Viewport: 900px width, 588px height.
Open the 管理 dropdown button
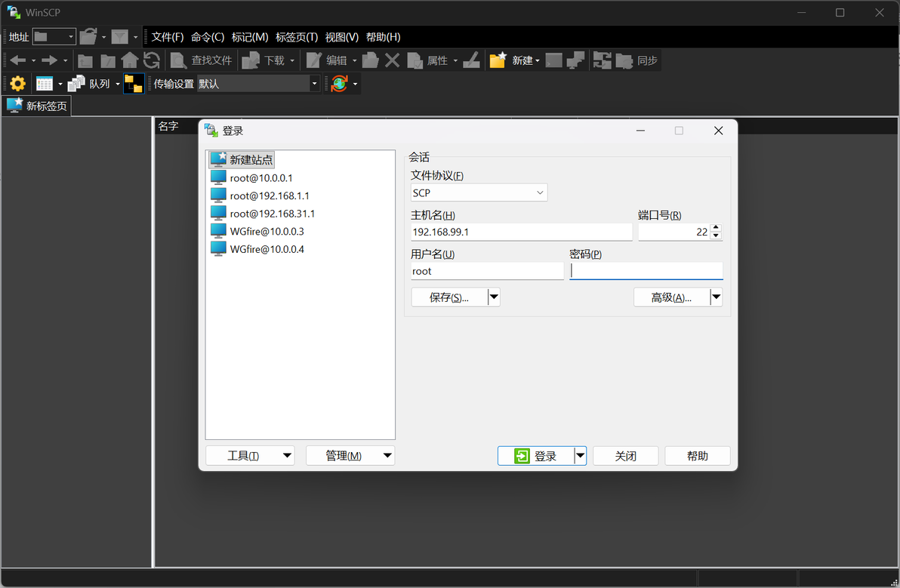(x=350, y=455)
